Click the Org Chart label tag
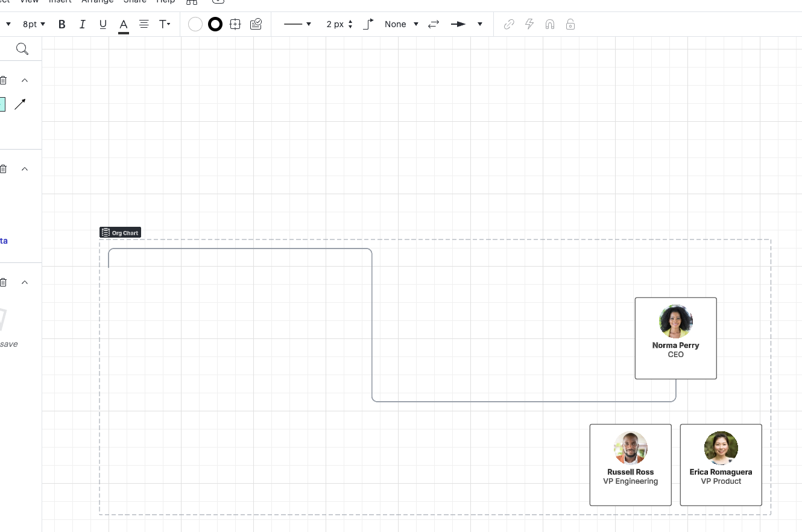 [120, 233]
